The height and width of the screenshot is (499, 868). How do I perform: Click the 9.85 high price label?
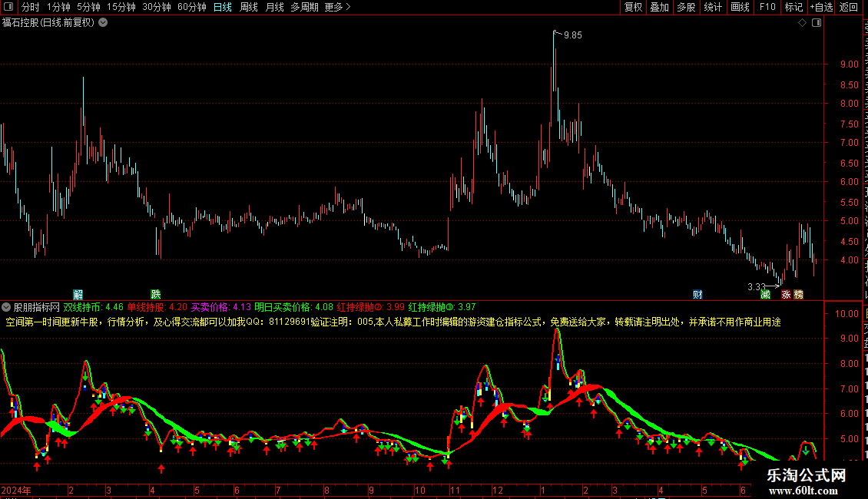point(572,35)
